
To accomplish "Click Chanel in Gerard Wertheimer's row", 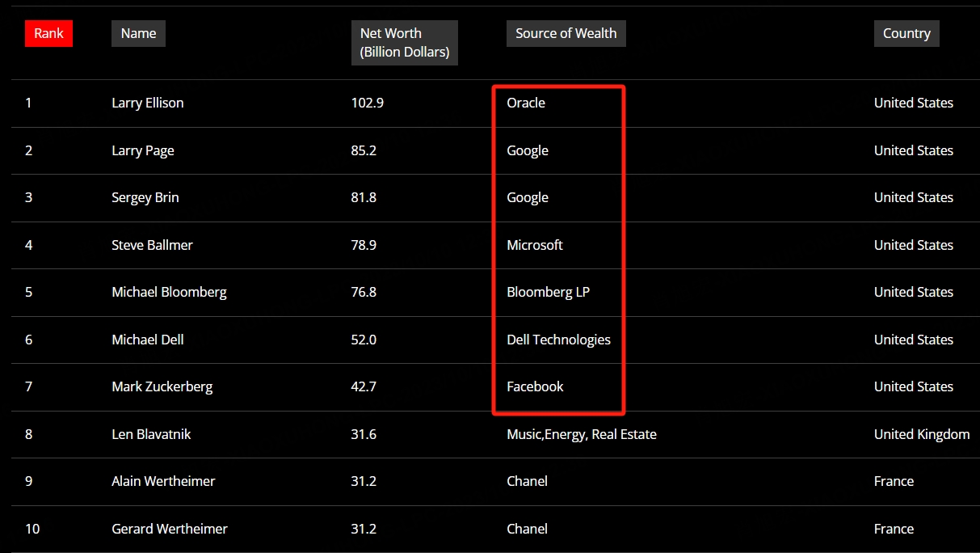I will tap(527, 529).
